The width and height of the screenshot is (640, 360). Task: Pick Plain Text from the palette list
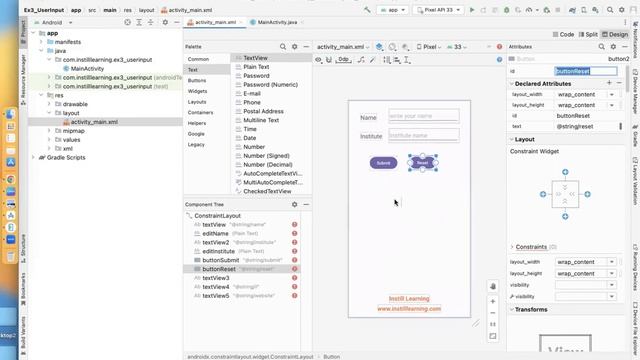[256, 67]
